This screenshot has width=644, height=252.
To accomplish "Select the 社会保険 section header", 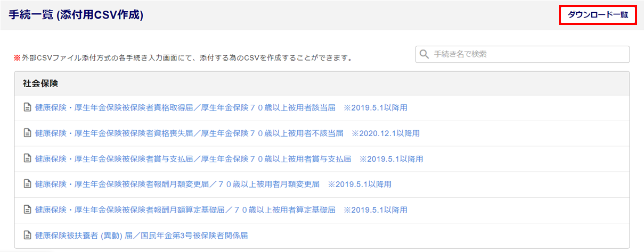I will pyautogui.click(x=322, y=83).
